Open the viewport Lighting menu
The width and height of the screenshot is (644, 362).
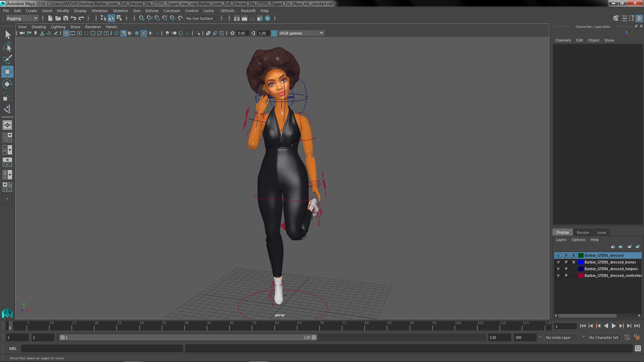coord(58,27)
